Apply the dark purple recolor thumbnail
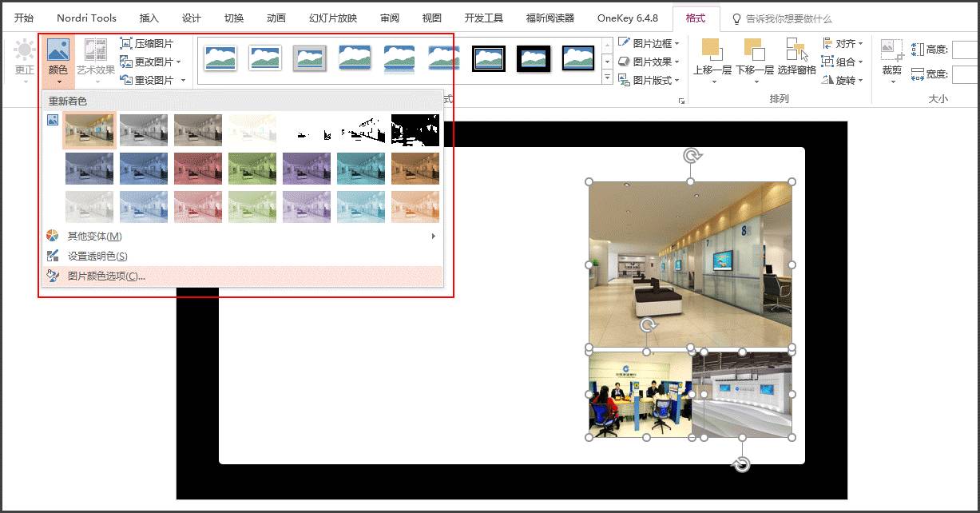This screenshot has width=980, height=513. coord(307,168)
